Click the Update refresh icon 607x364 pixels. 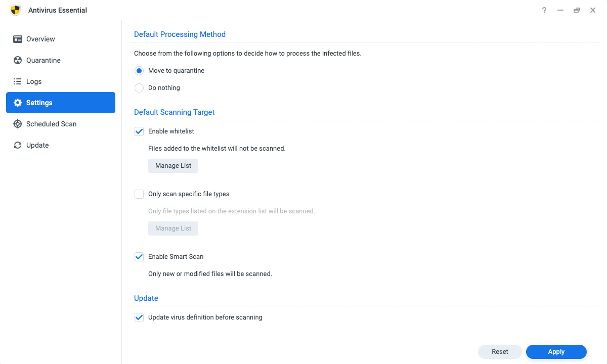coord(18,145)
